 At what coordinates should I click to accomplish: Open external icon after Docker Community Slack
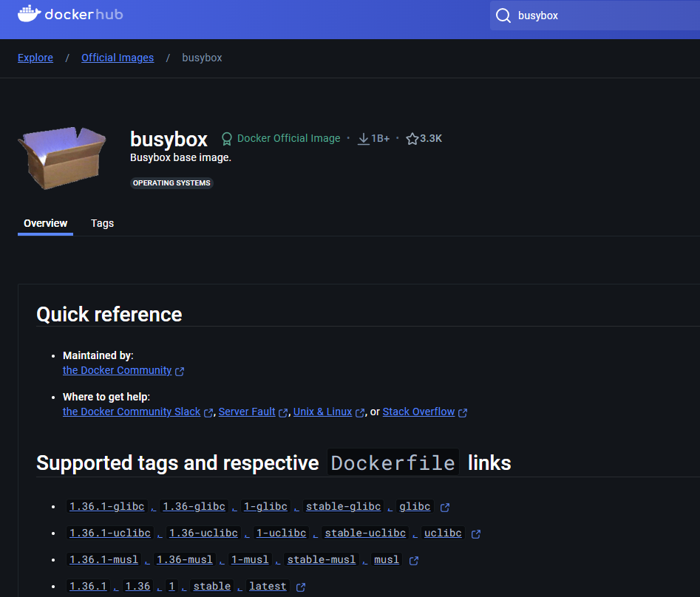coord(208,413)
